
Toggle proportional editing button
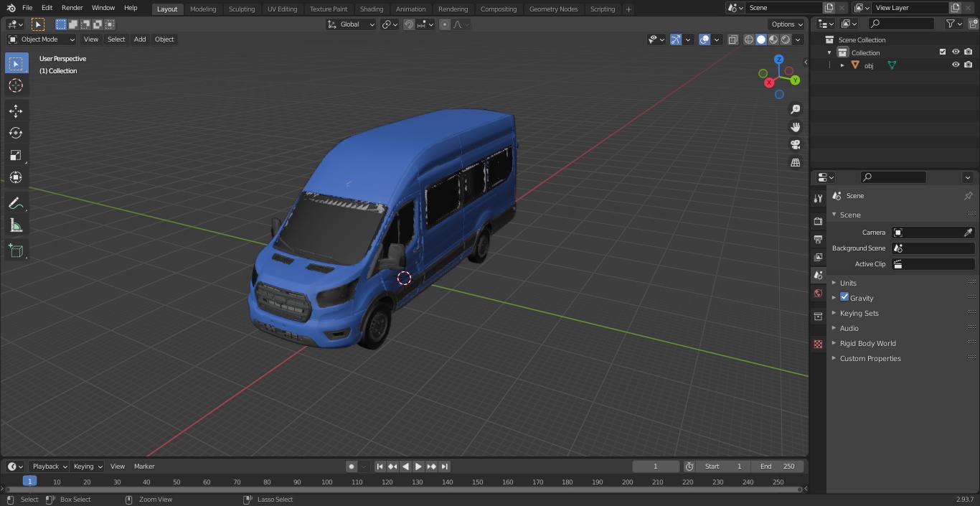(x=445, y=24)
